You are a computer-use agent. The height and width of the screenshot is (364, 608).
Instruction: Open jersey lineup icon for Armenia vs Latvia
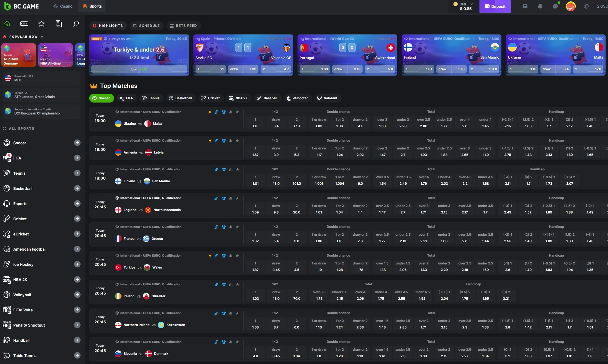click(x=224, y=141)
